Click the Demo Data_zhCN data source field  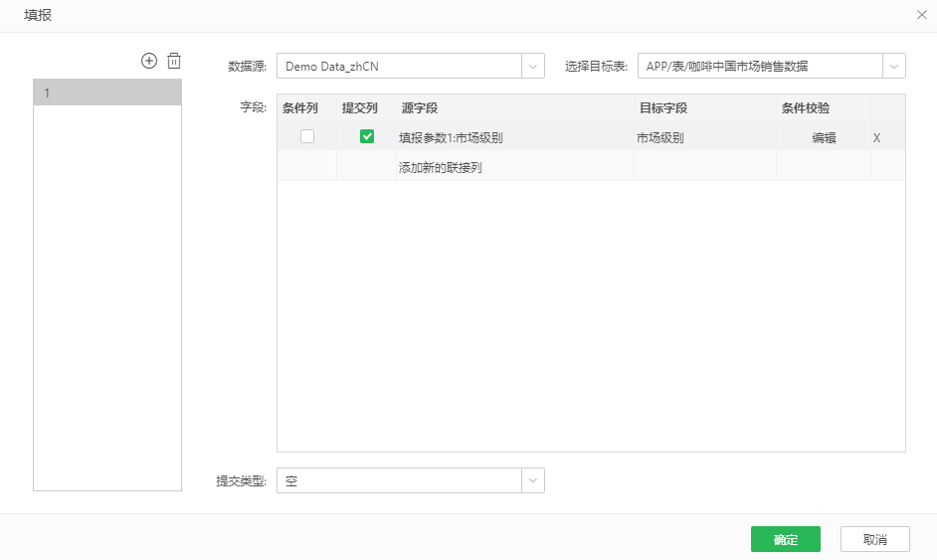[399, 66]
